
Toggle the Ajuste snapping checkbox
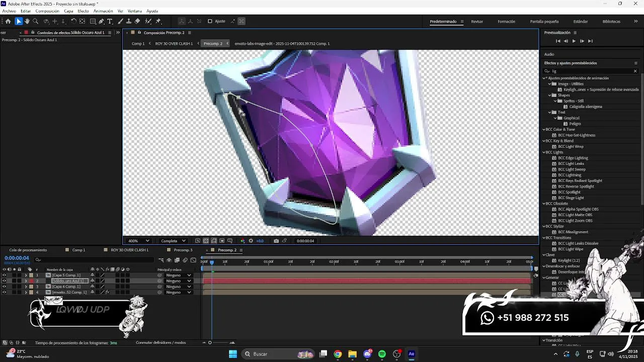pos(210,21)
